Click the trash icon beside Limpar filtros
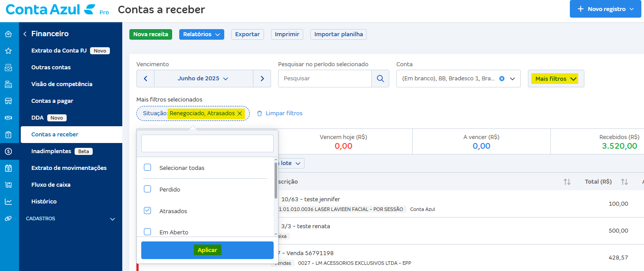This screenshot has width=644, height=271. (259, 113)
